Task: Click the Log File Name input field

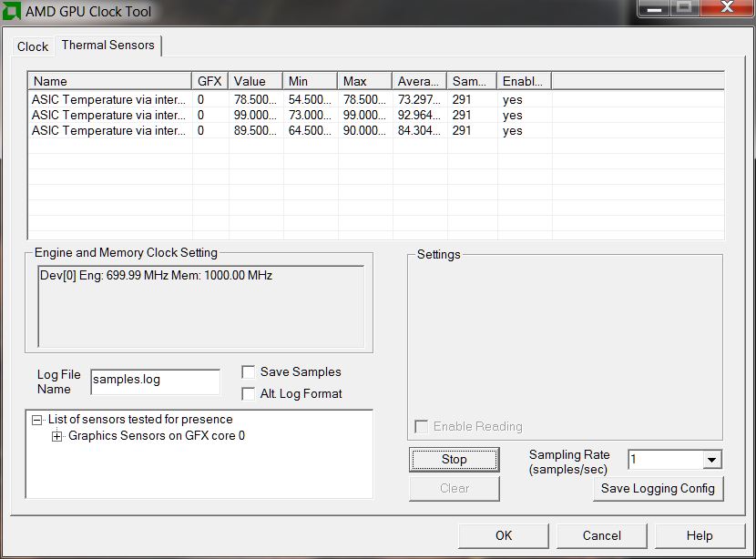Action: (155, 381)
